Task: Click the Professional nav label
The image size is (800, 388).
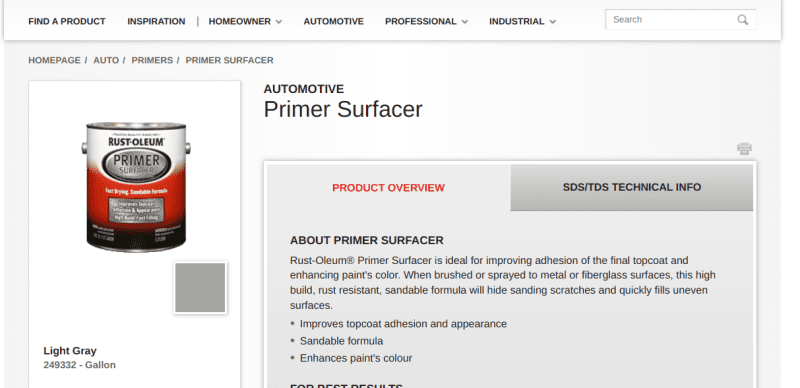Action: (x=421, y=21)
